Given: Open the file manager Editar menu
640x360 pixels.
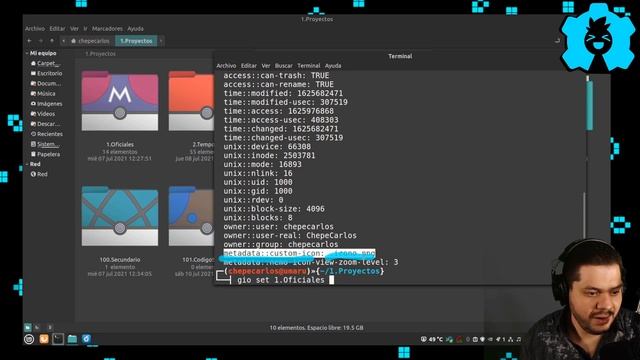Looking at the screenshot, I should 57,29.
